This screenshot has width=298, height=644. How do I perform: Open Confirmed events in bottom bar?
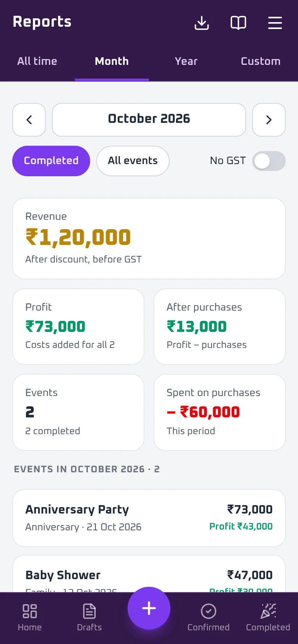(209, 617)
